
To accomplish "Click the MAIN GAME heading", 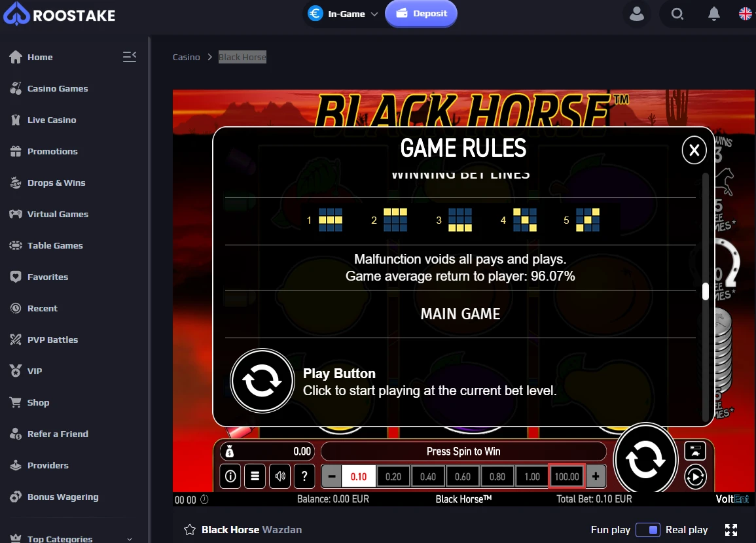I will click(460, 314).
